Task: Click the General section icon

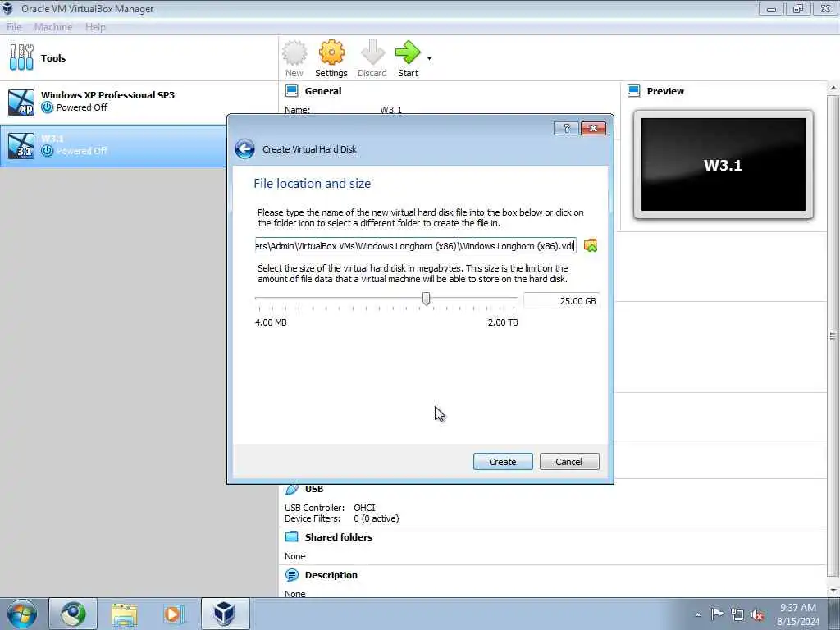Action: coord(292,91)
